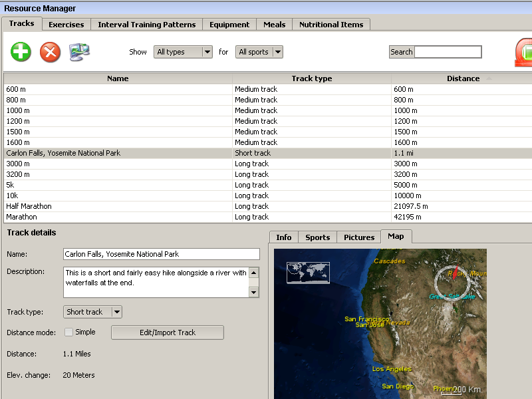Enable the Simple distance mode checkbox
The height and width of the screenshot is (399, 532).
68,332
